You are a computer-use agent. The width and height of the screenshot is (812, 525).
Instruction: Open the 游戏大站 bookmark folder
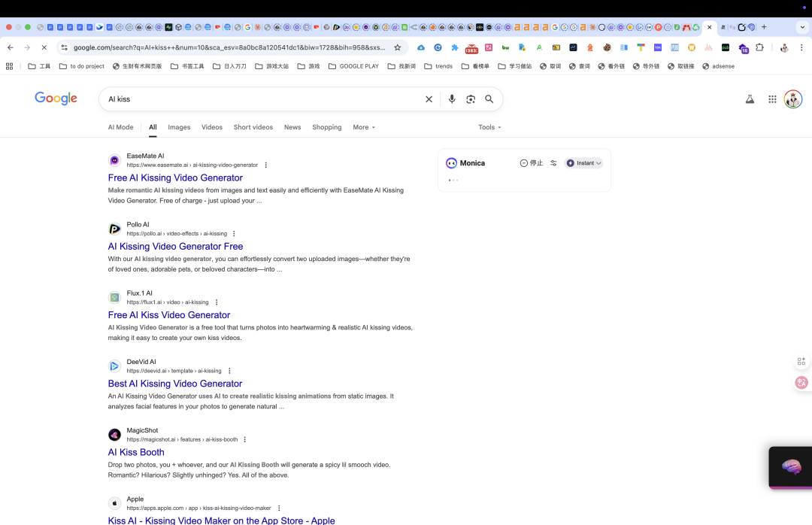(272, 66)
